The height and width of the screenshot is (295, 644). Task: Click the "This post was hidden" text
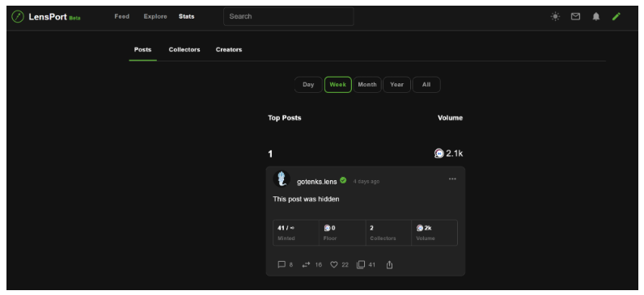point(306,199)
